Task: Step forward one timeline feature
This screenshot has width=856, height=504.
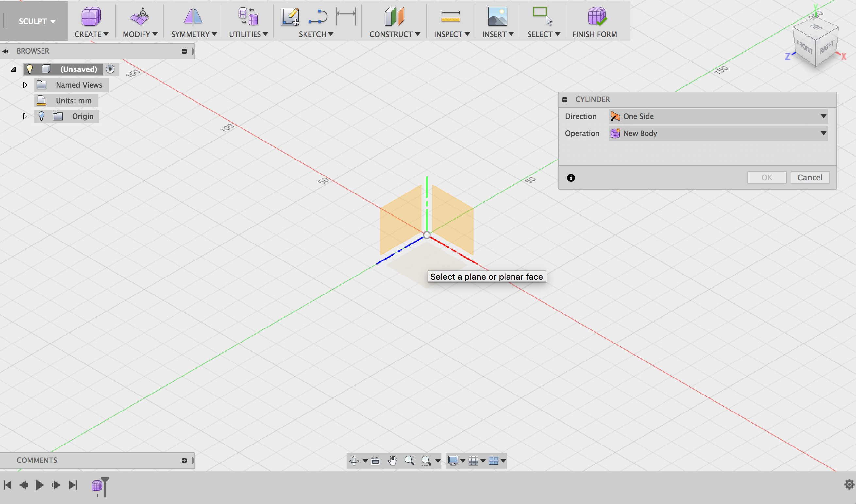Action: click(x=56, y=485)
